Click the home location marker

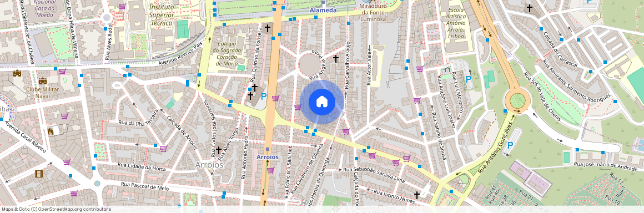coord(322,102)
